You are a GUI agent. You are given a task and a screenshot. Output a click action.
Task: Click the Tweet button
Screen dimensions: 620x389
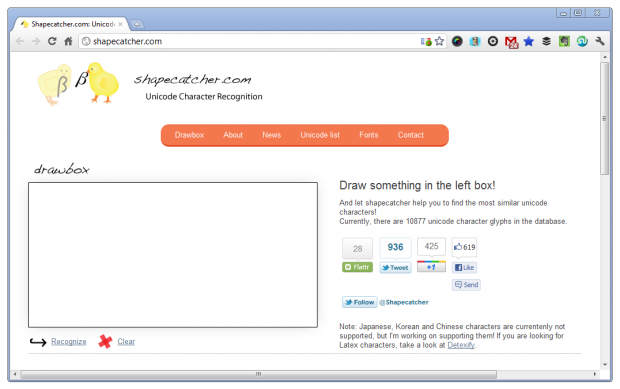click(x=395, y=268)
